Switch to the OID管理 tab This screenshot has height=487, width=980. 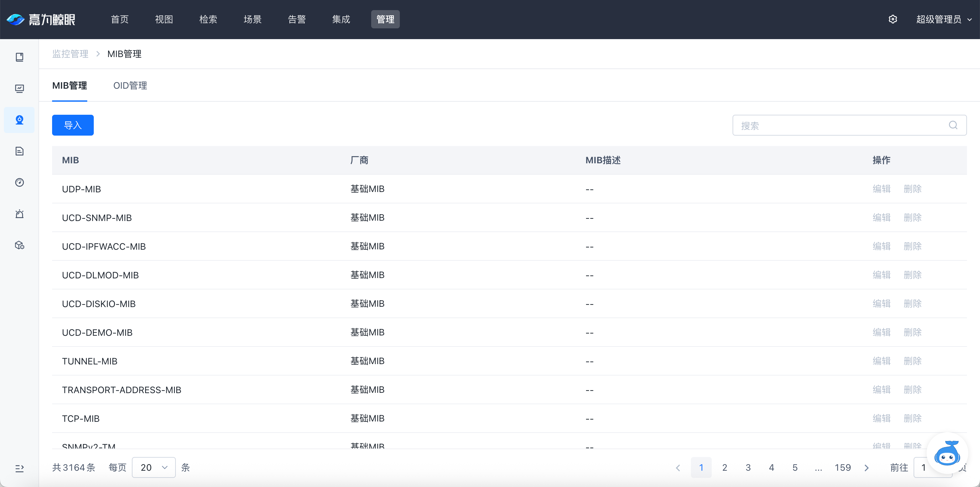tap(130, 85)
